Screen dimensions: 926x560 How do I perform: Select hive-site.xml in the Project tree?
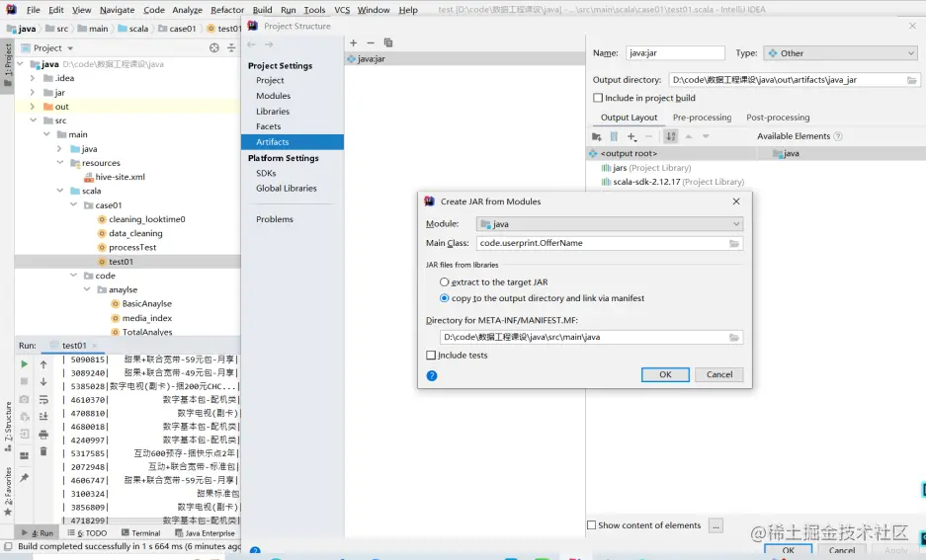click(x=120, y=177)
